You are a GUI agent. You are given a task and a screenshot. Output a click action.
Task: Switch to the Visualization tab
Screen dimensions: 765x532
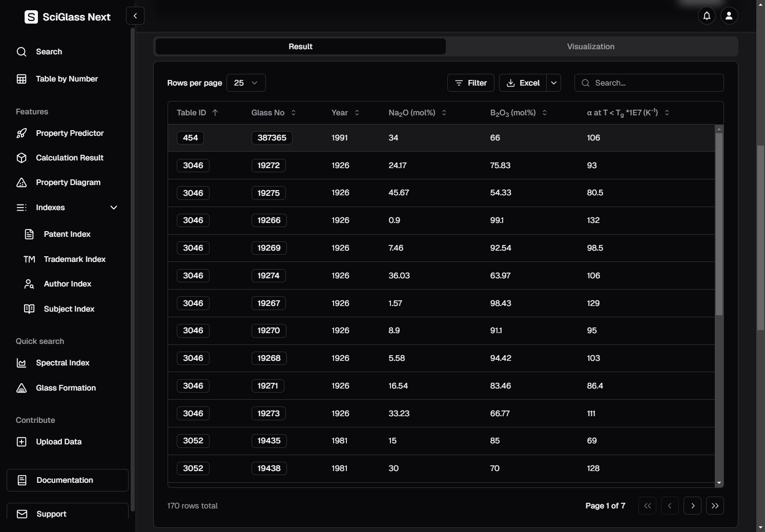point(590,47)
